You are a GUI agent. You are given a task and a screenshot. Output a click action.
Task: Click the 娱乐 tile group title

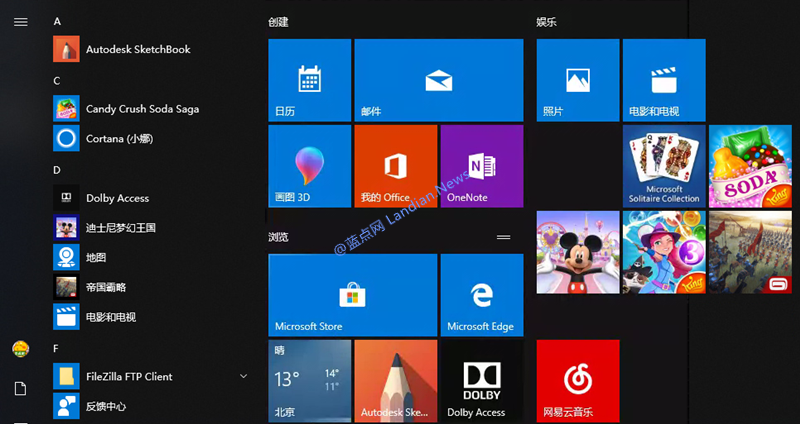(x=546, y=22)
